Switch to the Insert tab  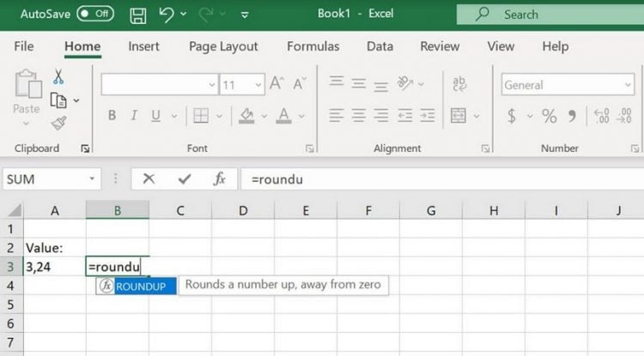point(143,46)
